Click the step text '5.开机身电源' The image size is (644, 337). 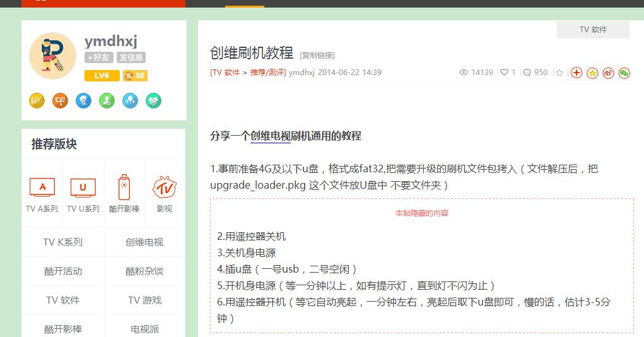(247, 286)
